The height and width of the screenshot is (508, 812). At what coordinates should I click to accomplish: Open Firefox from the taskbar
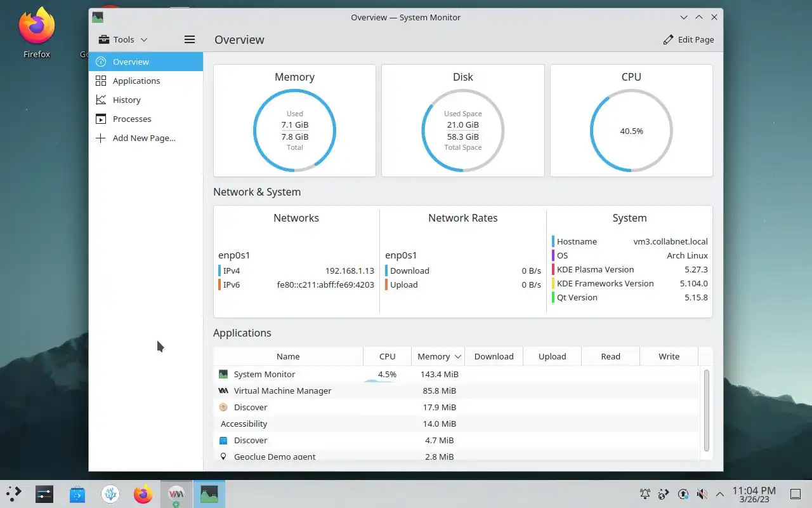tap(143, 494)
